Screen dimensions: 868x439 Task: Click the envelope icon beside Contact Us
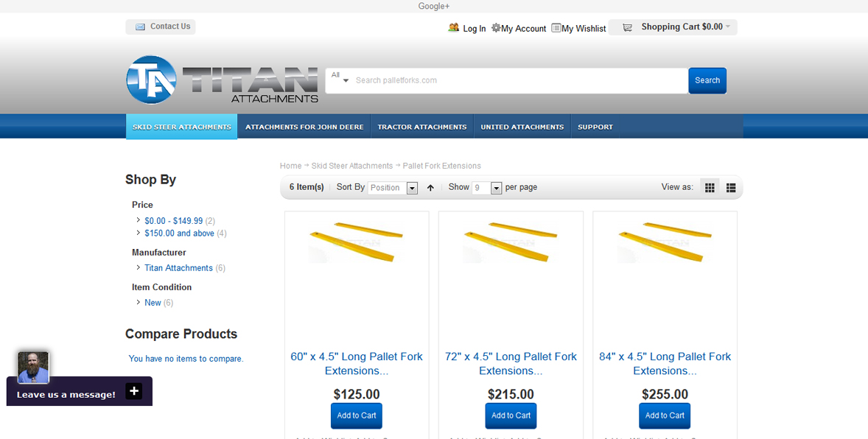tap(141, 27)
